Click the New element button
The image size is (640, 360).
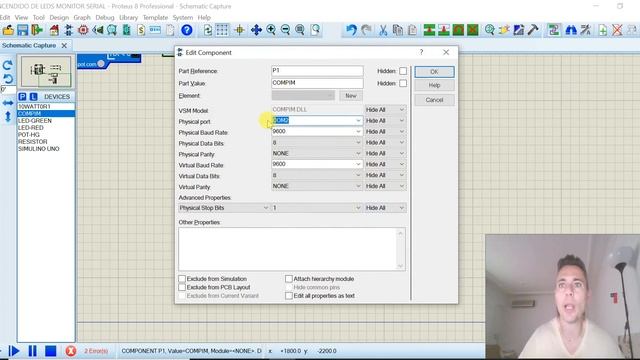pyautogui.click(x=351, y=96)
